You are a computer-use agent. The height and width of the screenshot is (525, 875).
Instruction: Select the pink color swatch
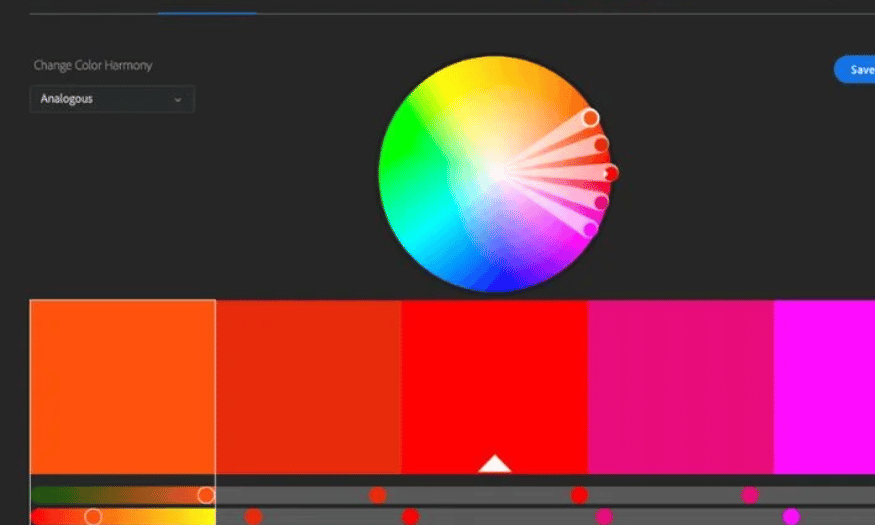point(681,387)
